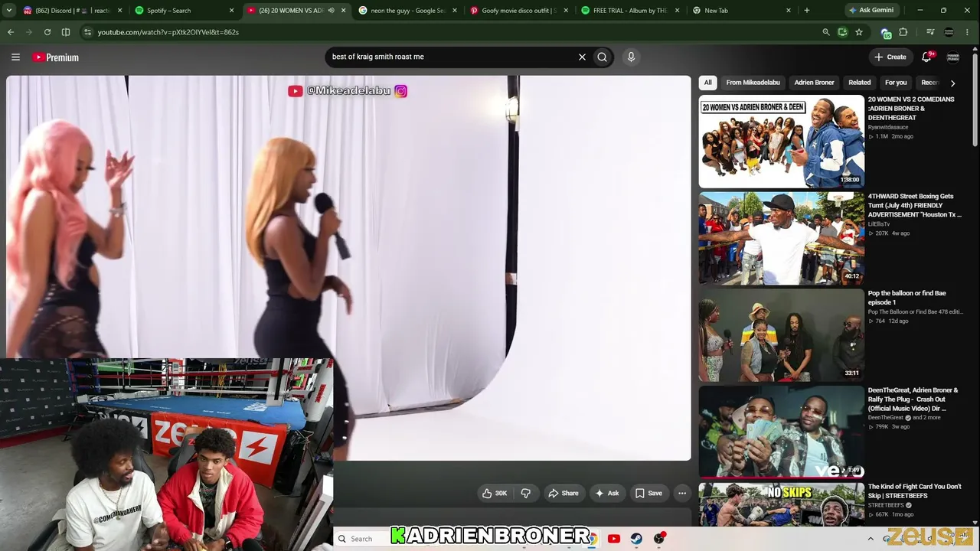Open the media control toolbar icon

930,32
